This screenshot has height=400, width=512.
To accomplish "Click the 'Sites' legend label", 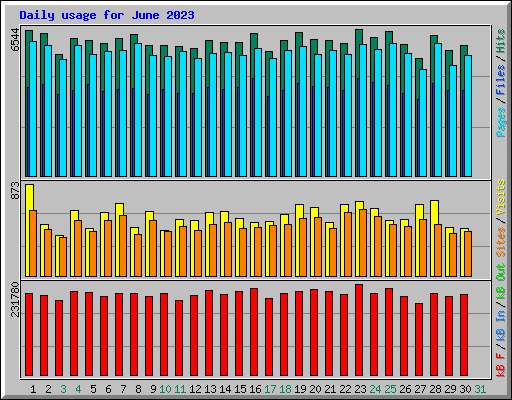I will 501,242.
